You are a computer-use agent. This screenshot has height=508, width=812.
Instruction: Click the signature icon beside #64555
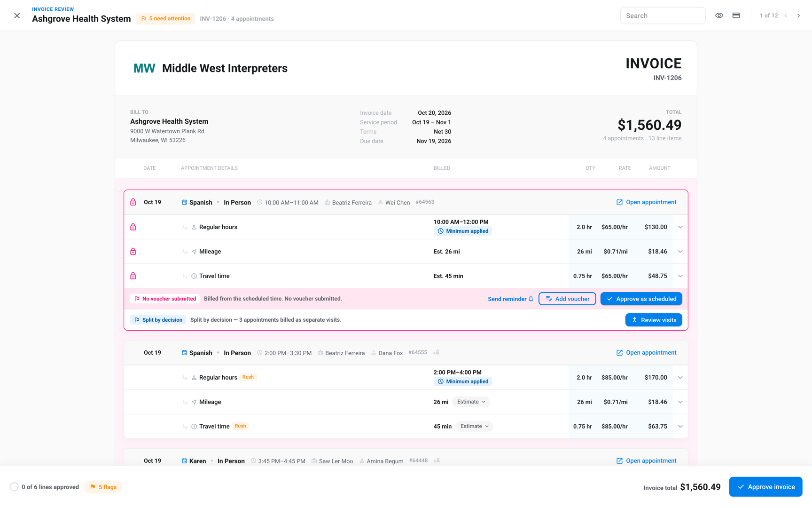pyautogui.click(x=437, y=352)
